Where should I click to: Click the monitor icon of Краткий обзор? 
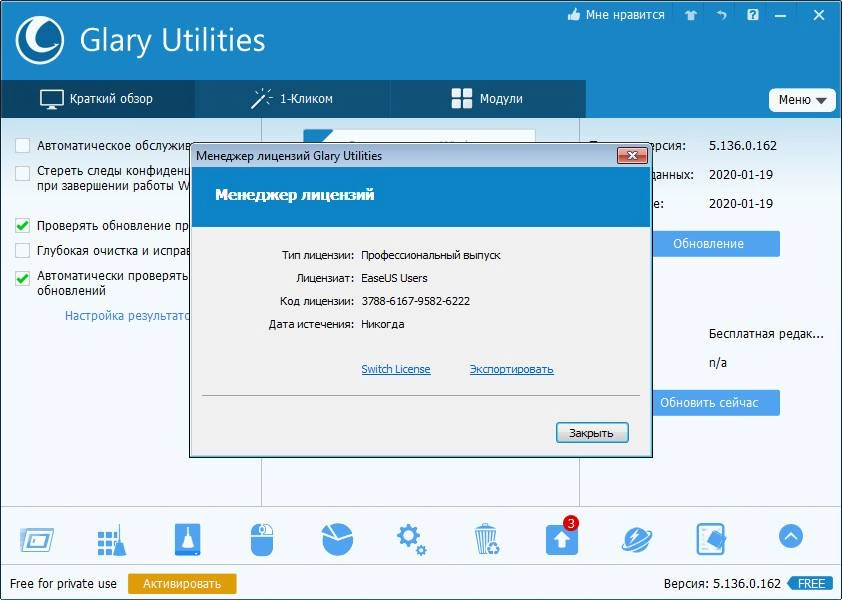pyautogui.click(x=52, y=99)
